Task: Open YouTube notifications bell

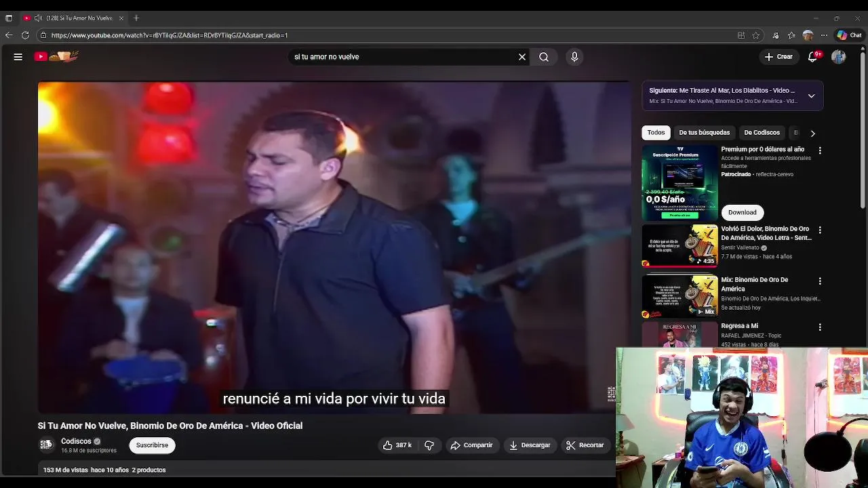Action: click(813, 57)
